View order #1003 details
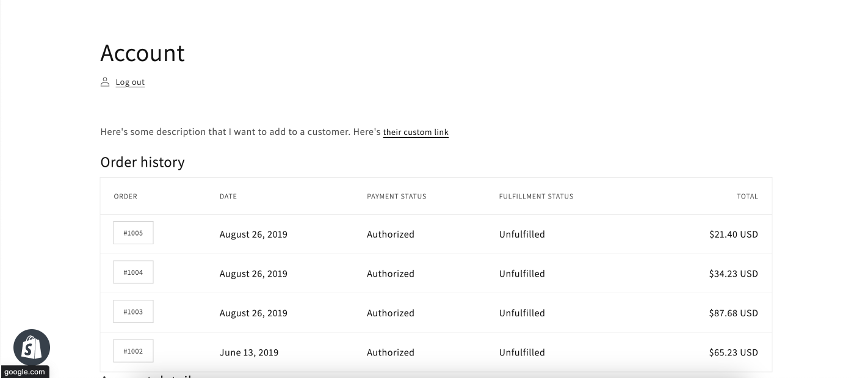The height and width of the screenshot is (378, 868). tap(133, 311)
